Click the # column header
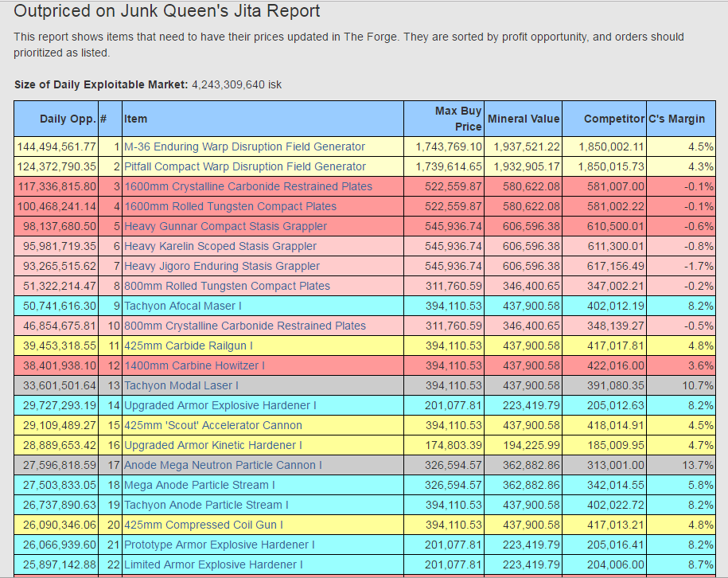 [x=110, y=119]
